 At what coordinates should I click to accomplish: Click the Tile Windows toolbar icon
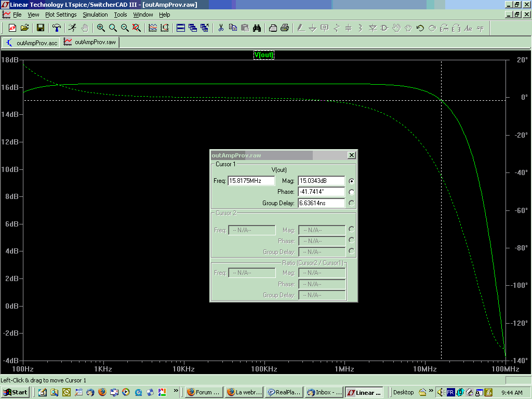(x=181, y=28)
